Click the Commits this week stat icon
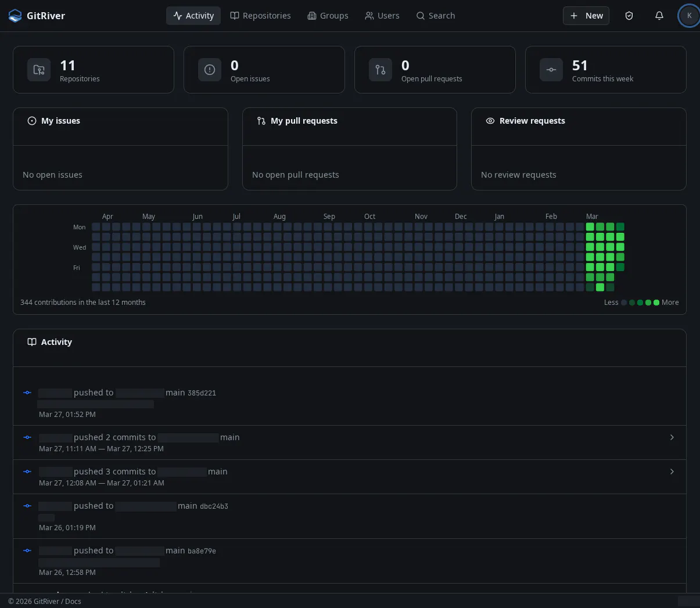 [551, 70]
